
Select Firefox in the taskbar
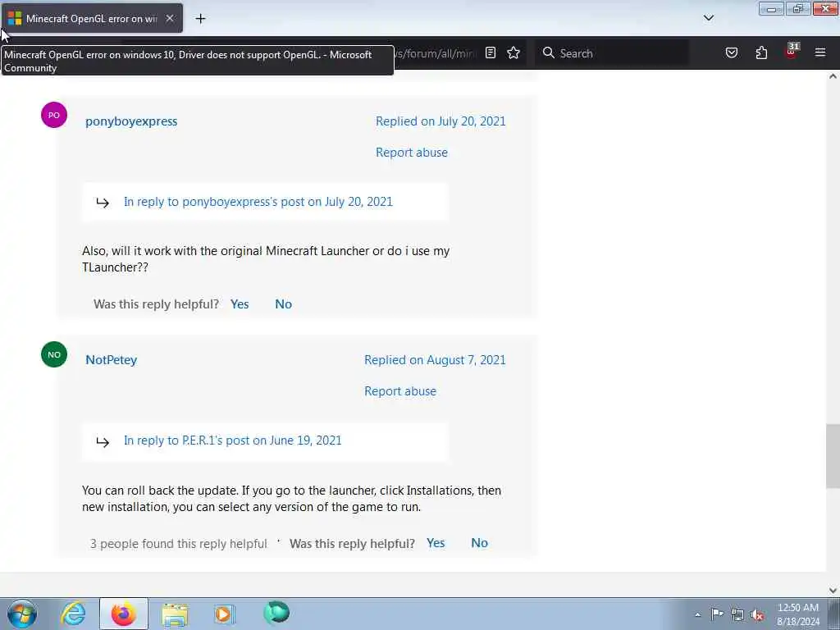click(x=123, y=614)
